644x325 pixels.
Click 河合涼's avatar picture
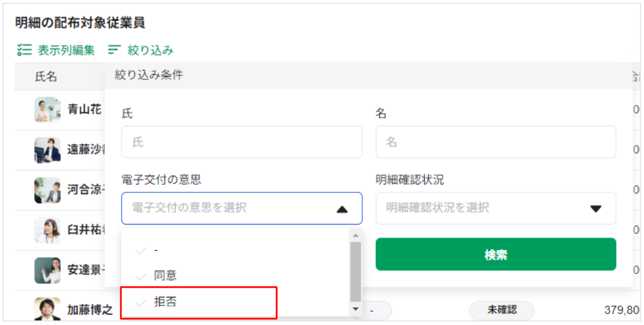point(48,190)
